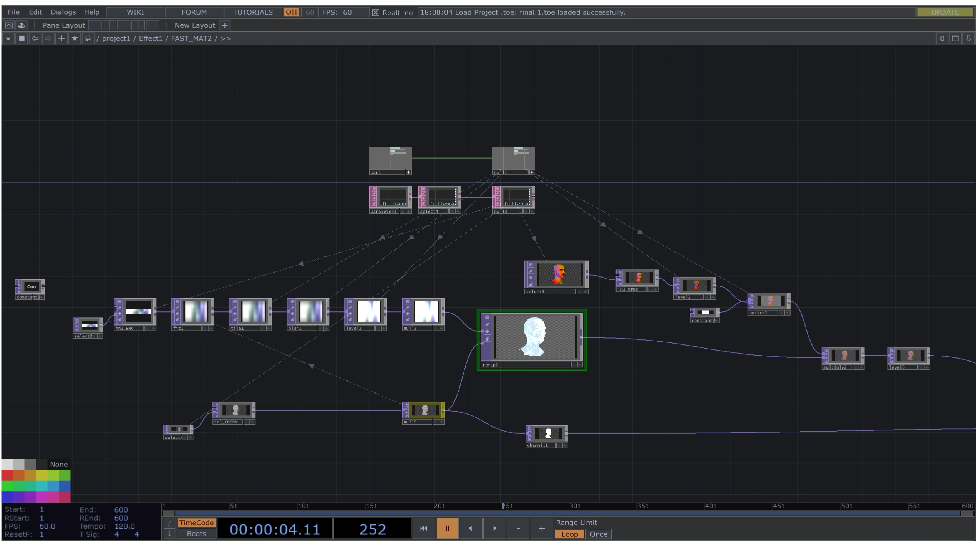Expand the par1 node viewer plus
The width and height of the screenshot is (980, 544).
pyautogui.click(x=409, y=172)
